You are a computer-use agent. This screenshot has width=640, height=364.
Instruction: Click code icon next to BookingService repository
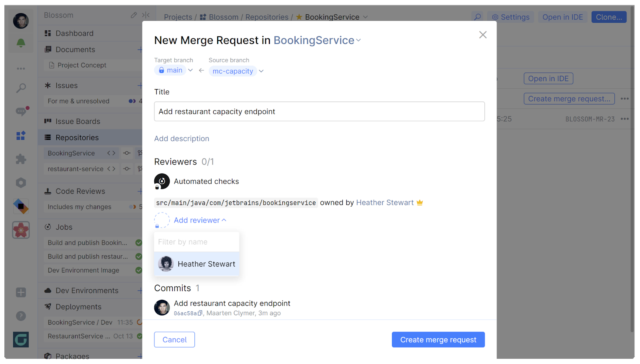click(111, 153)
